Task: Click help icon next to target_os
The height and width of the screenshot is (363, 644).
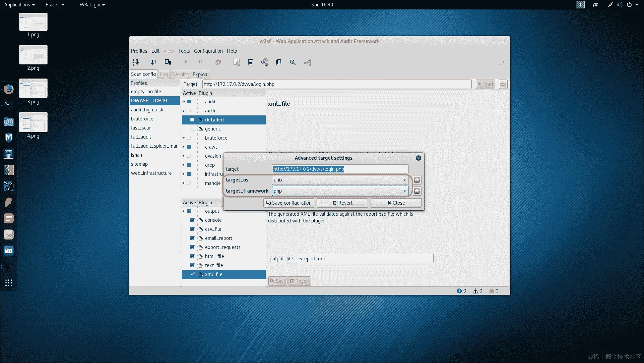Action: [417, 180]
